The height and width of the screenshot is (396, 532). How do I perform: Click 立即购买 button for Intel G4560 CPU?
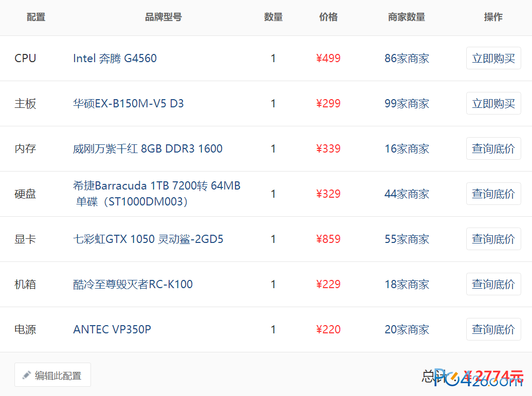click(493, 58)
